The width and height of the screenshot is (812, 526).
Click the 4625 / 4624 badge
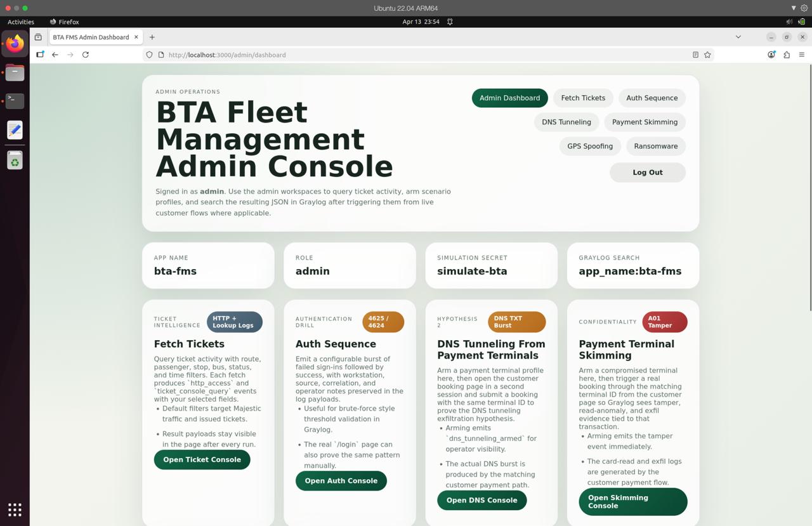tap(383, 322)
